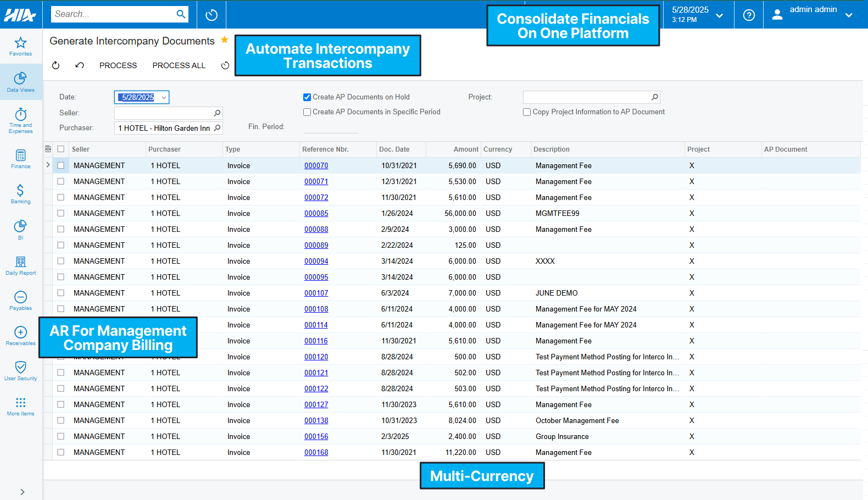The image size is (868, 500).
Task: Click PROCESS ALL in toolbar
Action: tap(179, 65)
